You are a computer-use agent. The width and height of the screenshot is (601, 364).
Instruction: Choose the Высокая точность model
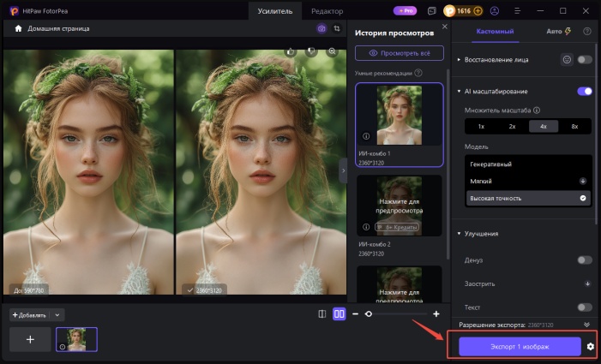[528, 198]
